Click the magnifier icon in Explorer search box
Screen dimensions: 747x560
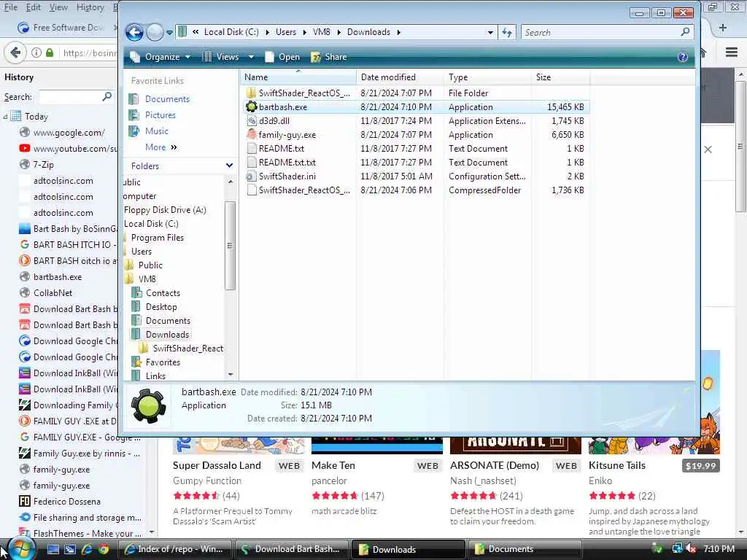[685, 32]
